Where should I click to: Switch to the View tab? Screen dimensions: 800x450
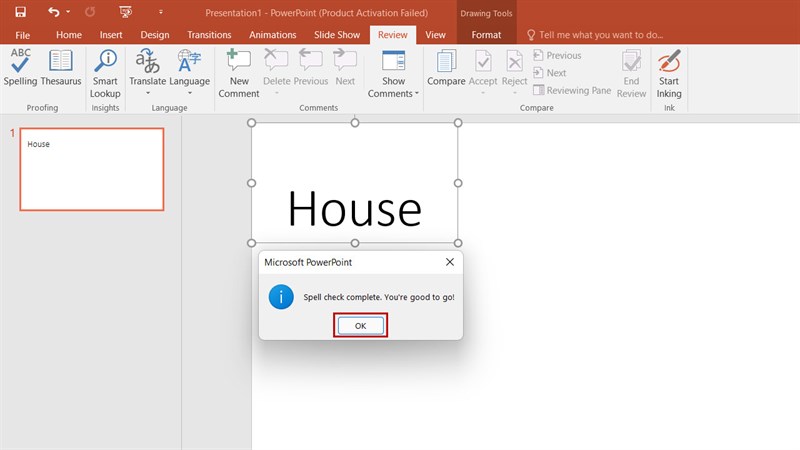pos(435,35)
